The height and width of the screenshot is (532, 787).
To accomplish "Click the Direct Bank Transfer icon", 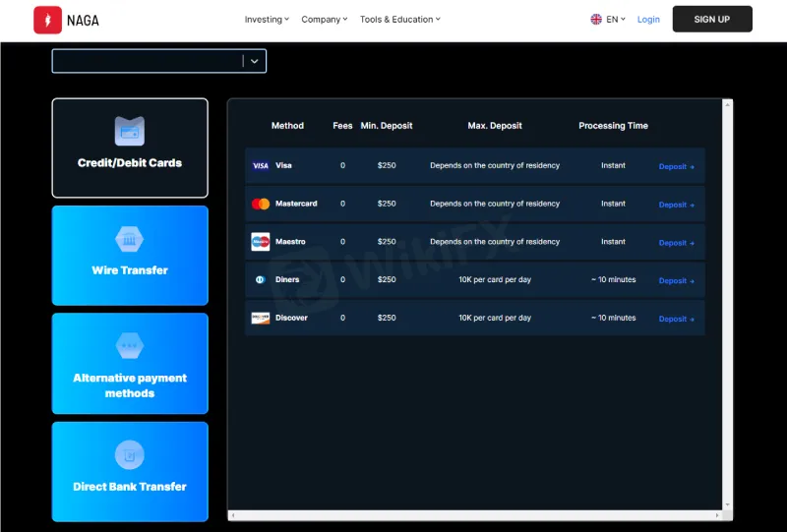I will 130,454.
